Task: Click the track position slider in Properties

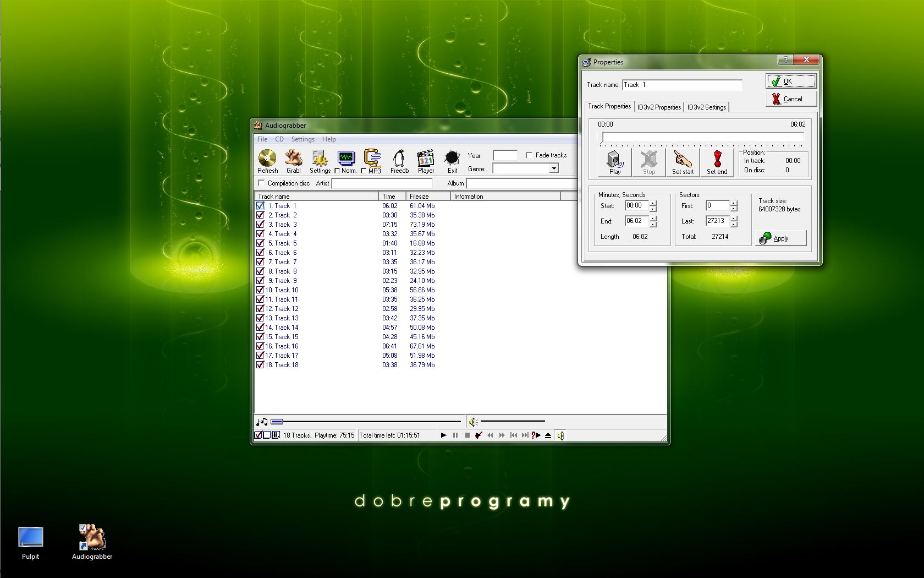Action: coord(702,138)
